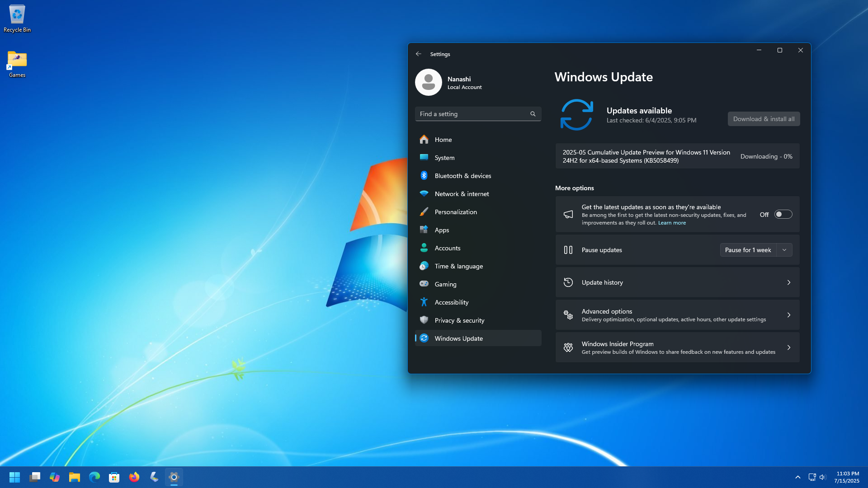868x488 pixels.
Task: Follow the Learn more link
Action: 672,223
